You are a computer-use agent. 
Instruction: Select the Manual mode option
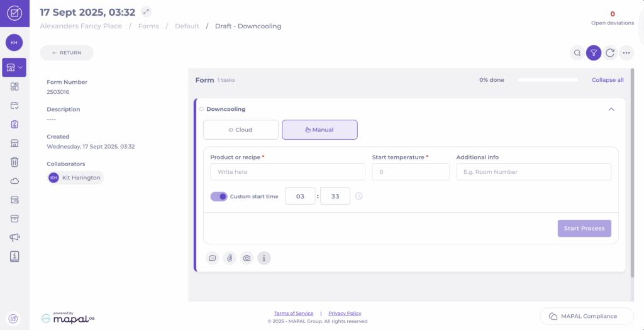(x=319, y=130)
